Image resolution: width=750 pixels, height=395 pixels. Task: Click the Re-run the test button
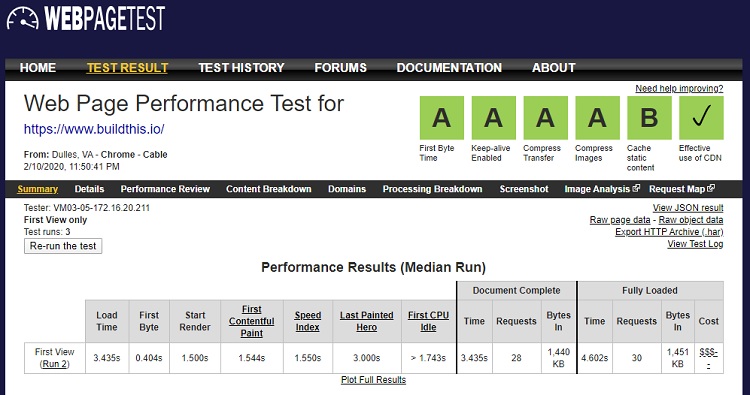tap(63, 246)
